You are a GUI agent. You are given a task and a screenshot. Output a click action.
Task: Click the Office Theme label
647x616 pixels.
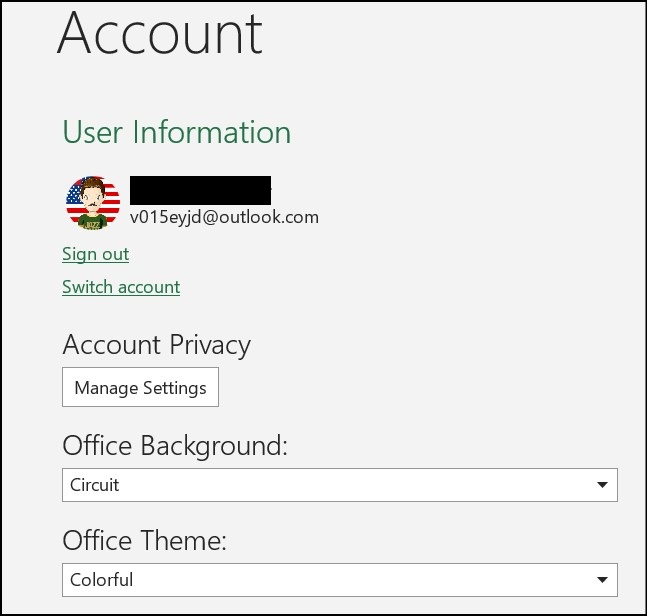pyautogui.click(x=144, y=540)
